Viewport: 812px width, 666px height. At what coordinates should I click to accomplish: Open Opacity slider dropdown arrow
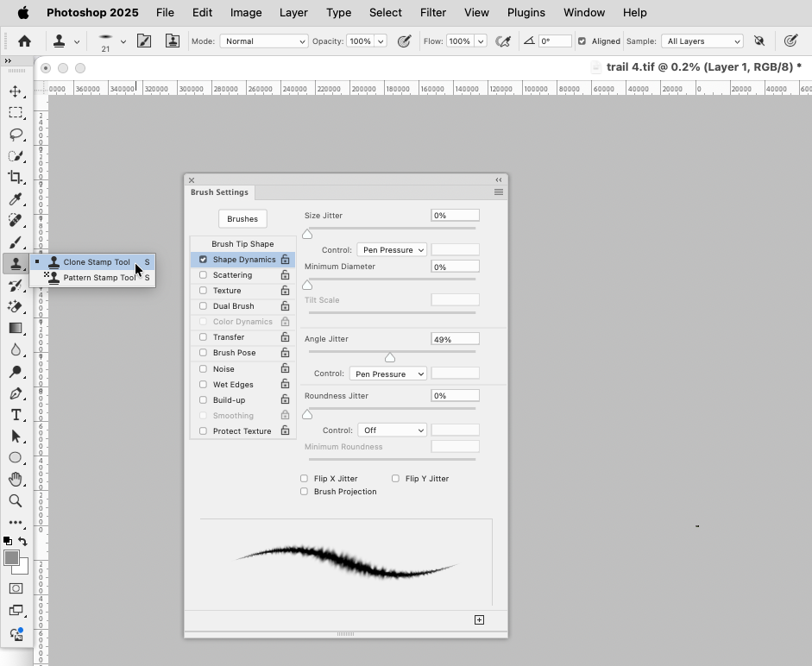(381, 41)
